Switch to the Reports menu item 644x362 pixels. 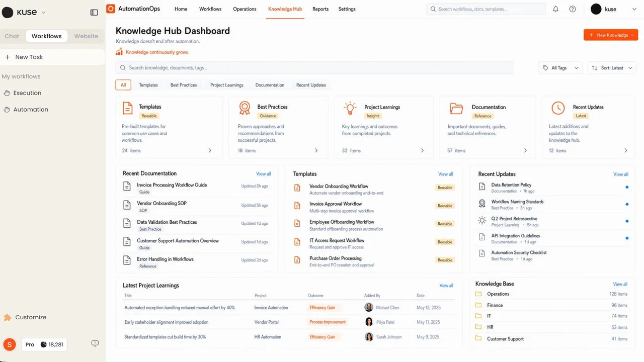[x=320, y=9]
